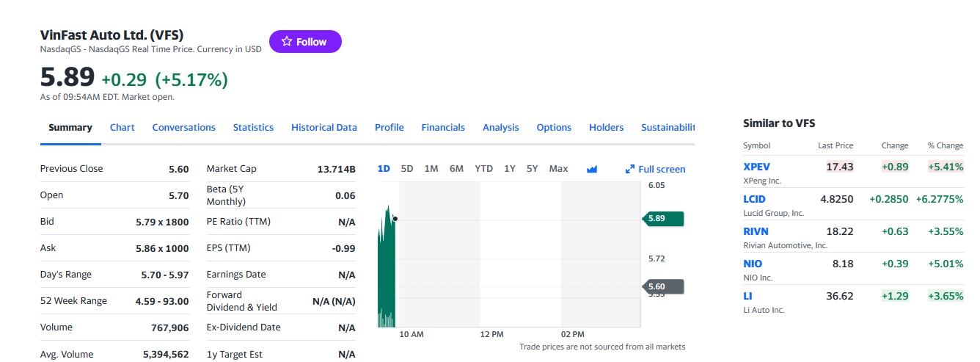Click the LCID percent change +6.2775%
The image size is (980, 362).
pyautogui.click(x=938, y=199)
